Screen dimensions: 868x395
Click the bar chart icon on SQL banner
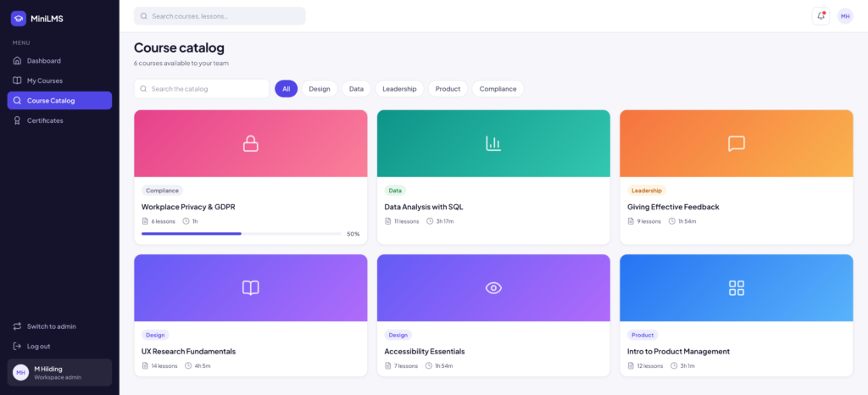pyautogui.click(x=493, y=144)
